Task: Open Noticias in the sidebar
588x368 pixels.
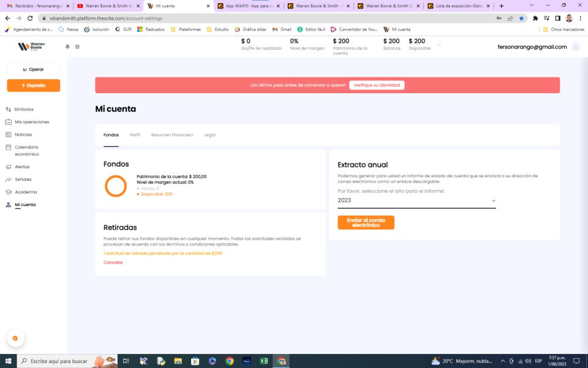Action: (23, 134)
